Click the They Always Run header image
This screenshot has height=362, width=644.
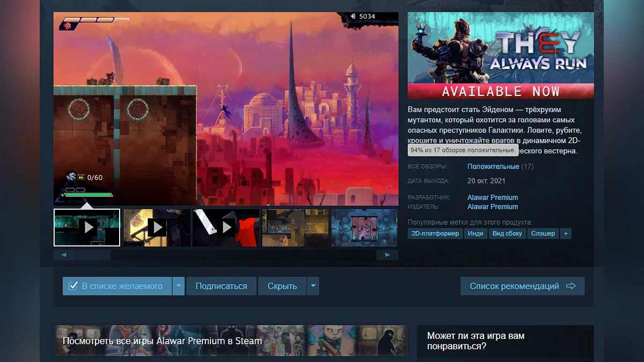click(x=501, y=55)
